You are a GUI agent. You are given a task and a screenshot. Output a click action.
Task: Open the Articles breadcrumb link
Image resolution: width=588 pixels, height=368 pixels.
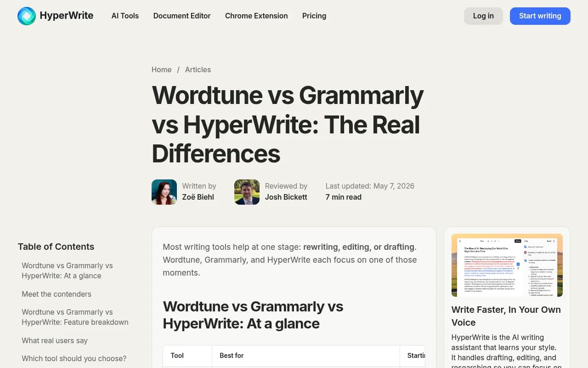[x=198, y=69]
